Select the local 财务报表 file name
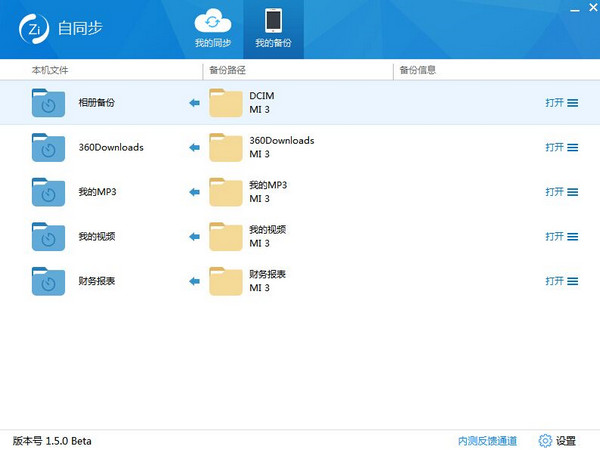Viewport: 600px width, 450px height. click(96, 281)
